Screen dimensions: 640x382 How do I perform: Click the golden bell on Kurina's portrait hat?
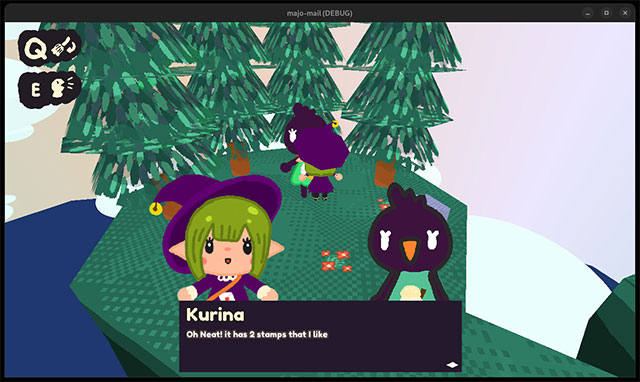pos(156,209)
